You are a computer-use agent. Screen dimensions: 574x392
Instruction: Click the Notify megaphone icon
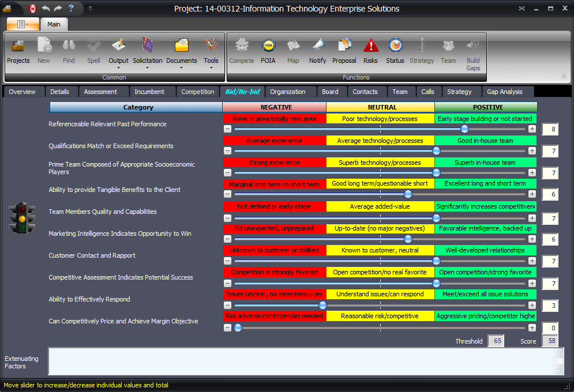click(318, 50)
